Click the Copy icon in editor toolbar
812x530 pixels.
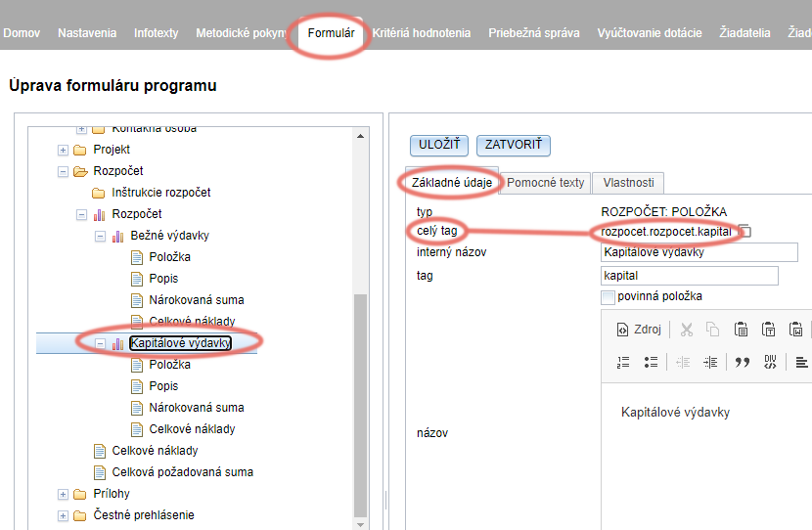point(713,330)
